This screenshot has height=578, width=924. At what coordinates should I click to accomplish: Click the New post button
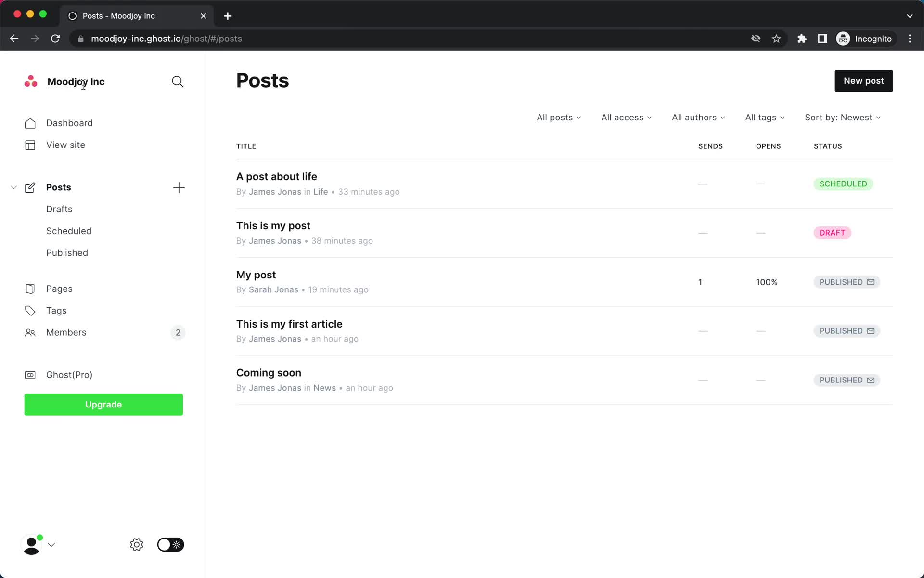863,80
